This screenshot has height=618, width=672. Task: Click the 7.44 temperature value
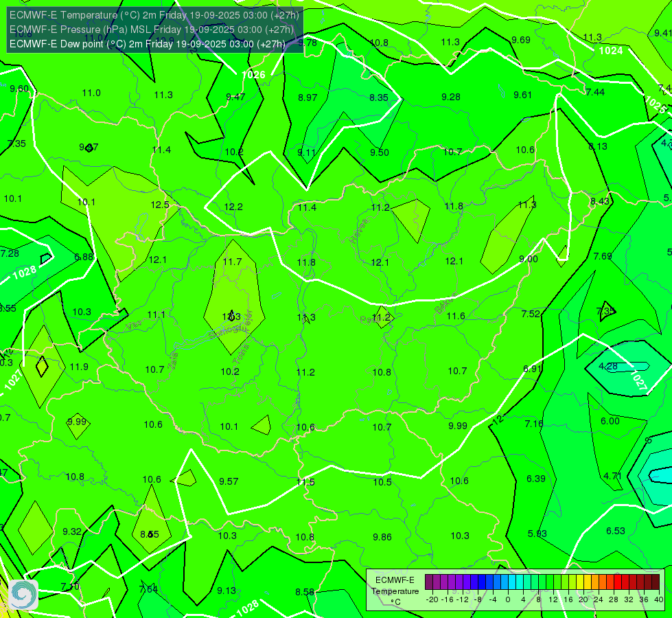tap(595, 92)
